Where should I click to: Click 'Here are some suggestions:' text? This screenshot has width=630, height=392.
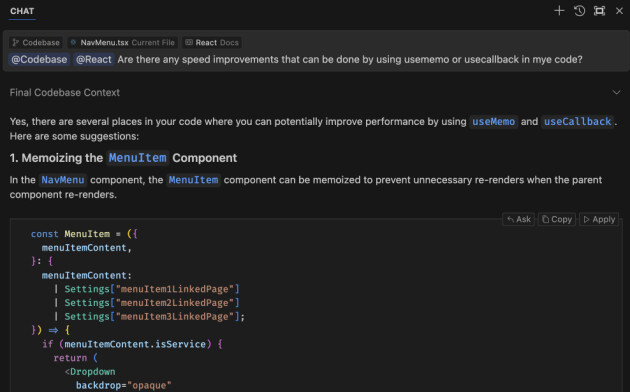tap(74, 137)
